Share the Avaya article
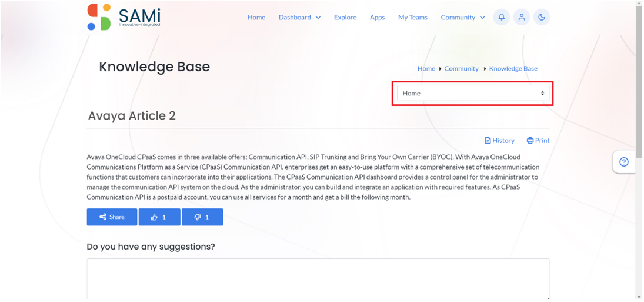The image size is (644, 302). pos(112,217)
